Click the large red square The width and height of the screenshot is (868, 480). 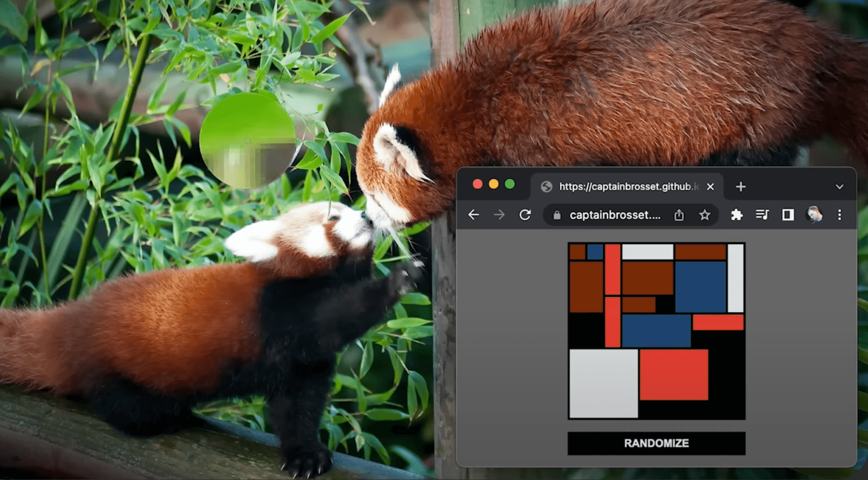pos(673,375)
